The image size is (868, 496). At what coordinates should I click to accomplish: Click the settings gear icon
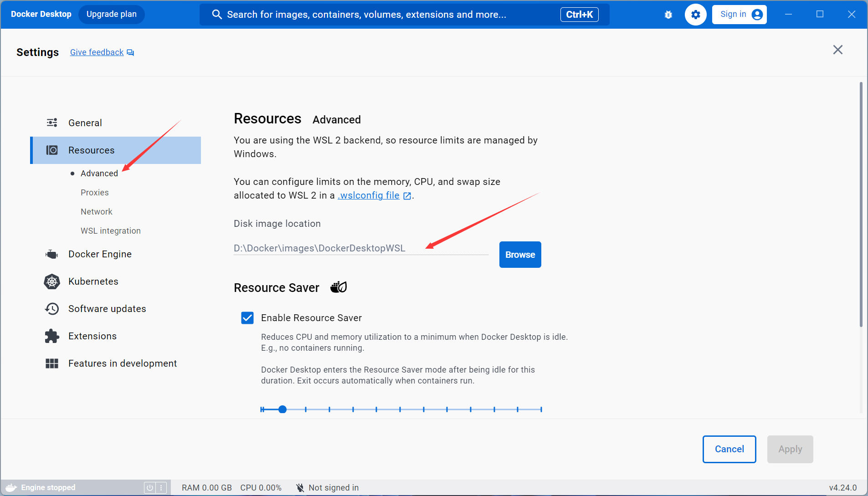695,15
